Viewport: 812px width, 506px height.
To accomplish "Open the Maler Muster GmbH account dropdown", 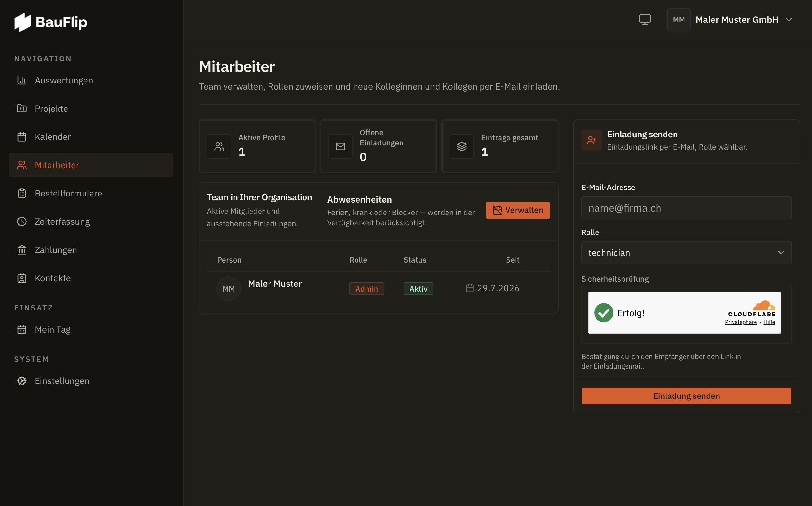I will [730, 20].
